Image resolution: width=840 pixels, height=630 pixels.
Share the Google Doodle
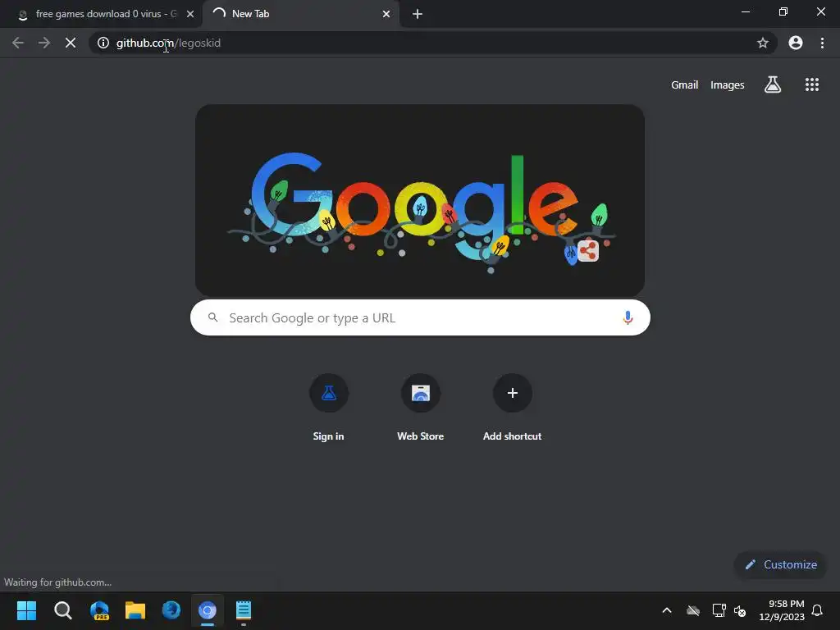[587, 251]
